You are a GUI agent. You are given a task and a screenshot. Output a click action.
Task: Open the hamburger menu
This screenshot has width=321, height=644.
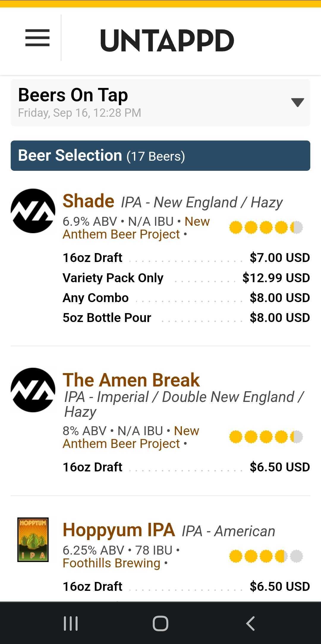tap(37, 38)
